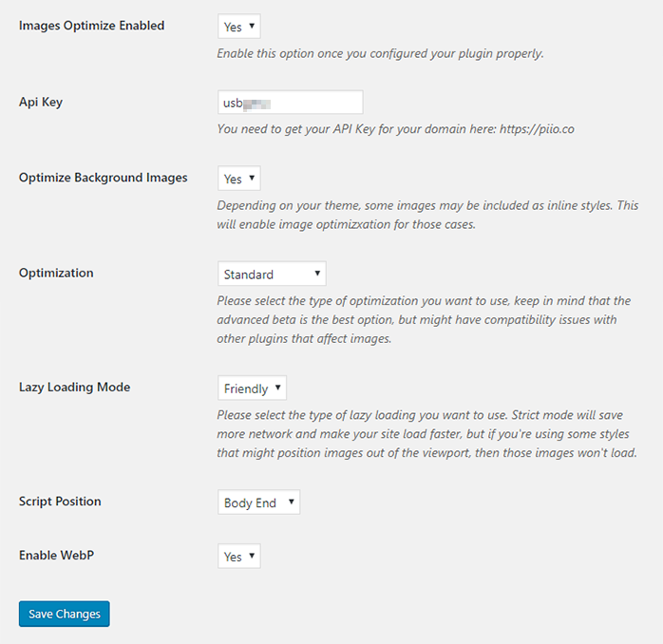Click the arrow on Optimize Background Images select

point(252,178)
